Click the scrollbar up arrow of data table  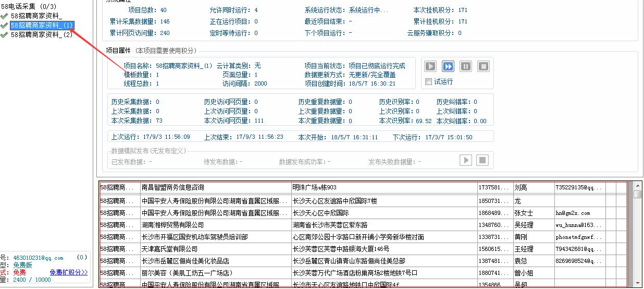click(638, 186)
